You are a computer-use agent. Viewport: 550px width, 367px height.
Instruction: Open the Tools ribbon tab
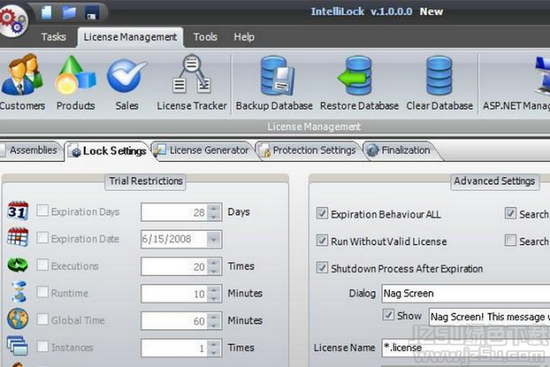[x=205, y=37]
